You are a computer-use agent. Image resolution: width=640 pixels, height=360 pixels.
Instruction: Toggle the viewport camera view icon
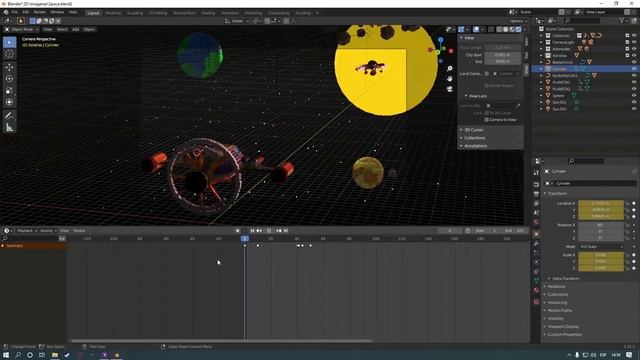[449, 89]
